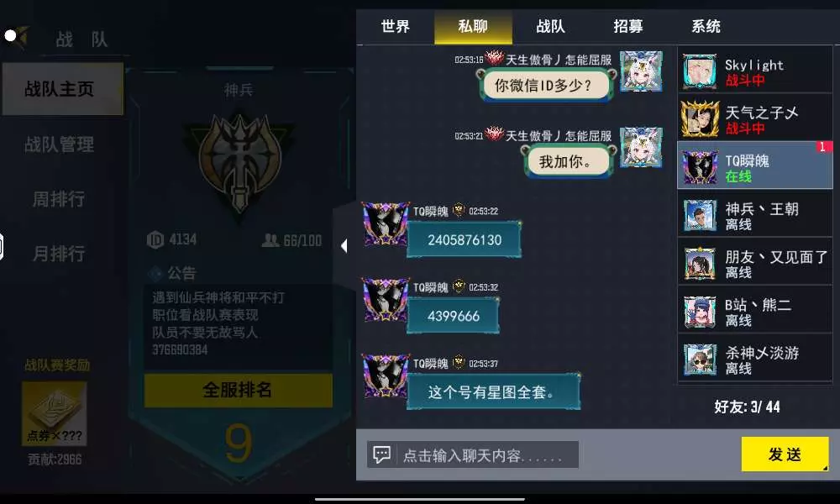Select 周排行 in left menu
This screenshot has height=504, width=840.
coord(59,199)
